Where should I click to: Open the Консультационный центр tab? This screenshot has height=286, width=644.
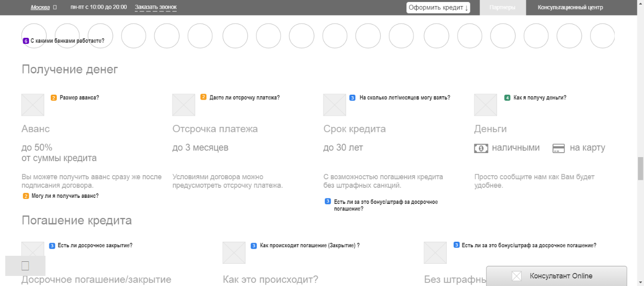pos(570,8)
